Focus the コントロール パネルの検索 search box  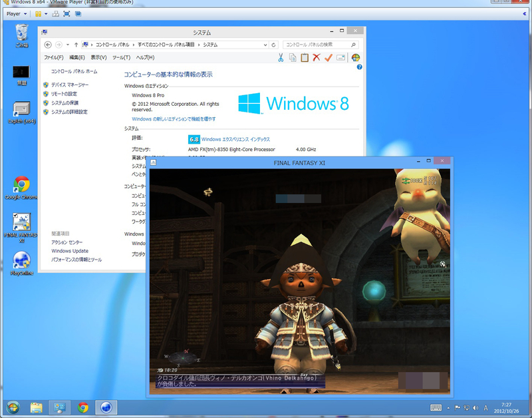point(321,45)
